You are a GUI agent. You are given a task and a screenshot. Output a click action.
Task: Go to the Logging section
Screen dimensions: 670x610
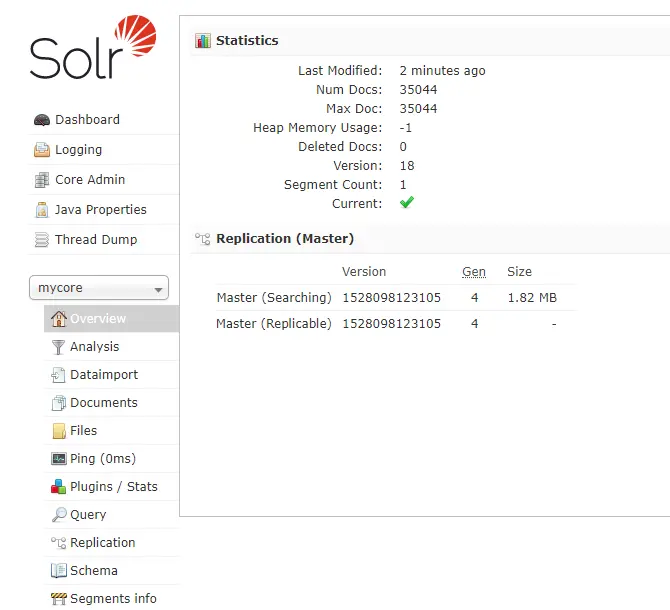point(79,150)
